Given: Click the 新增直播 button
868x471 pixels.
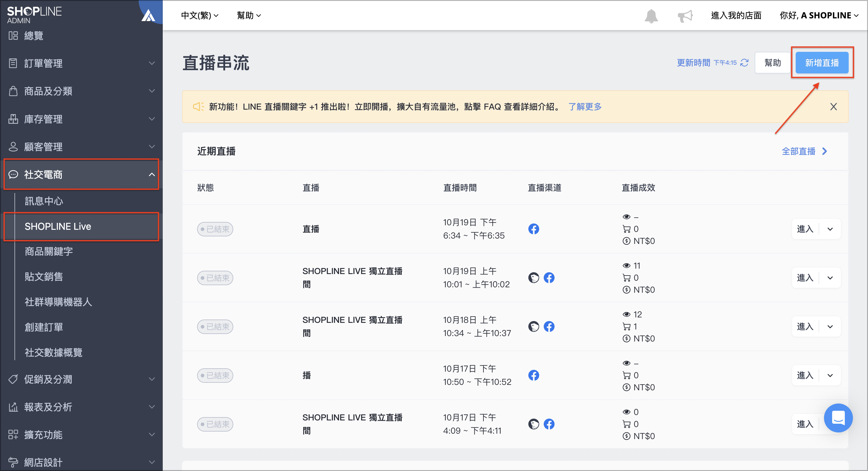Looking at the screenshot, I should point(822,63).
